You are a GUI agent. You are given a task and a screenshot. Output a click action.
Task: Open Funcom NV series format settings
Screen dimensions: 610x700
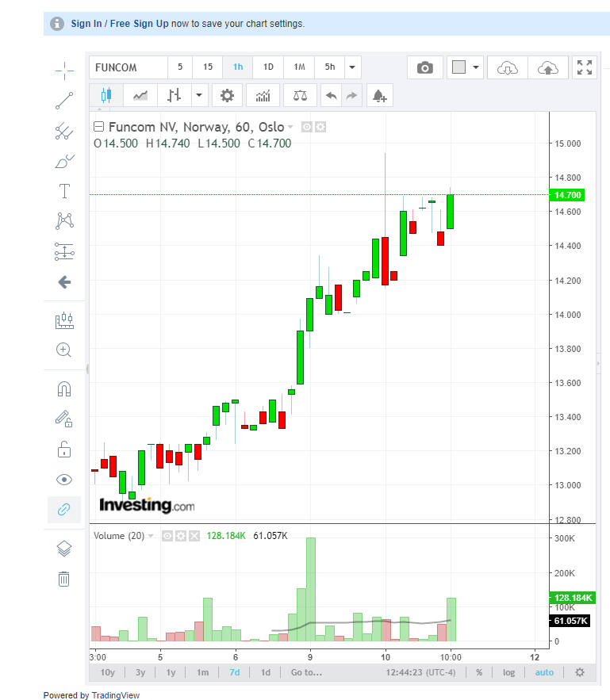[320, 127]
